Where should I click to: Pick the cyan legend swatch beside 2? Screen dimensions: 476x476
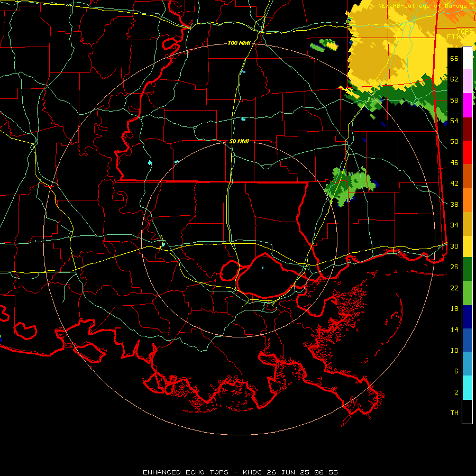pos(467,388)
